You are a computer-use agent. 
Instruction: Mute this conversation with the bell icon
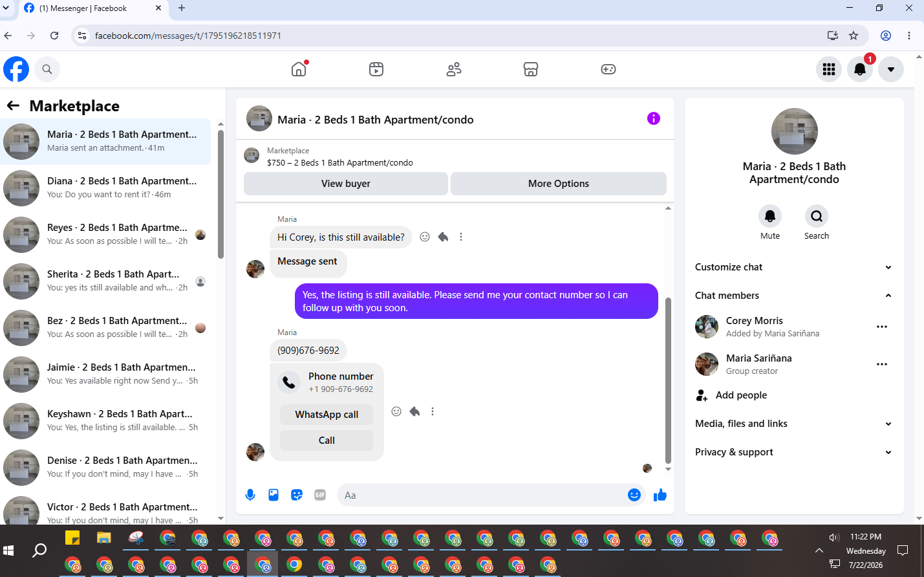770,216
